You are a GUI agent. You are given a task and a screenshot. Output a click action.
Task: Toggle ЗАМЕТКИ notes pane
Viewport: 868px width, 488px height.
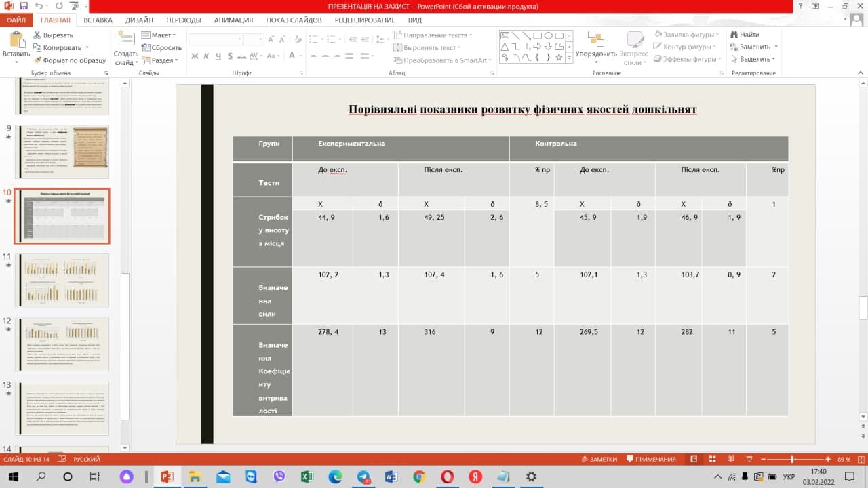(x=599, y=459)
